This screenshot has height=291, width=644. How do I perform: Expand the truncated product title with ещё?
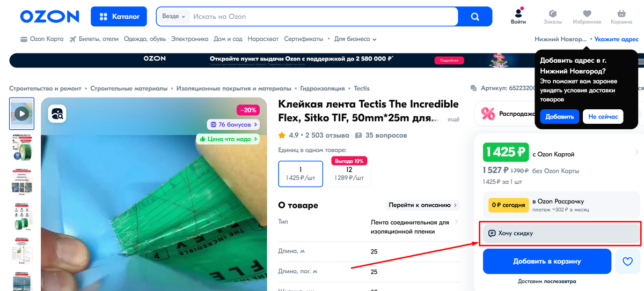[453, 120]
